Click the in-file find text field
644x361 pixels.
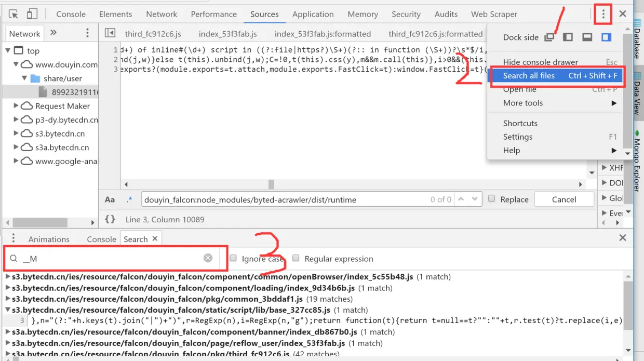(x=286, y=199)
